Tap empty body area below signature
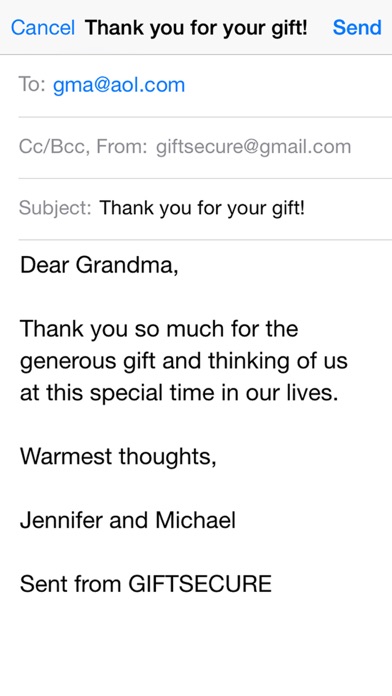 click(196, 648)
